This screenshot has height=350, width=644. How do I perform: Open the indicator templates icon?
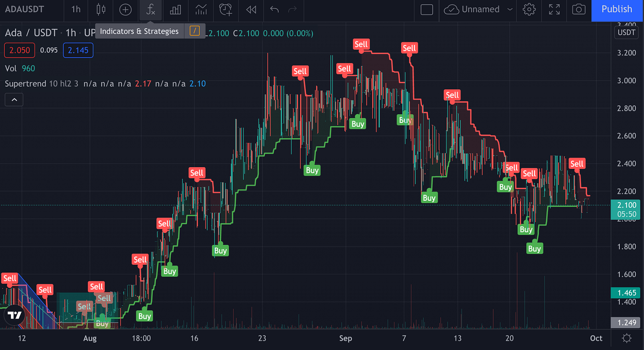(175, 10)
